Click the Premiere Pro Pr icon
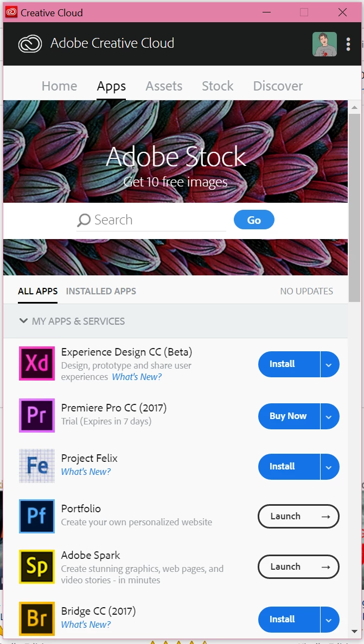 (x=37, y=416)
